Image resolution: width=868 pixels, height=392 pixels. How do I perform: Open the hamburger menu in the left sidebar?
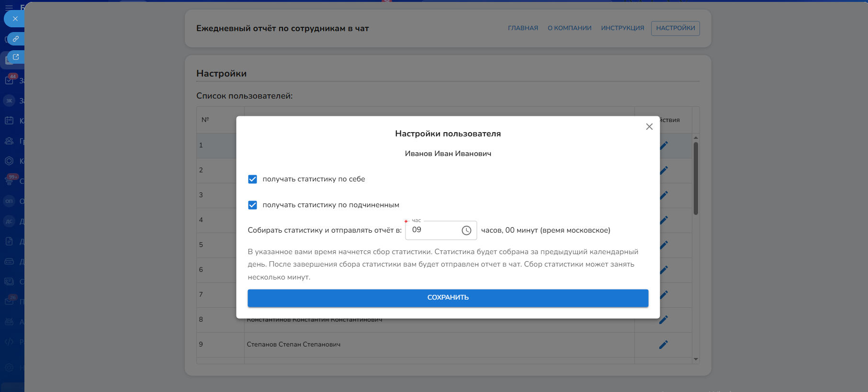tap(9, 8)
